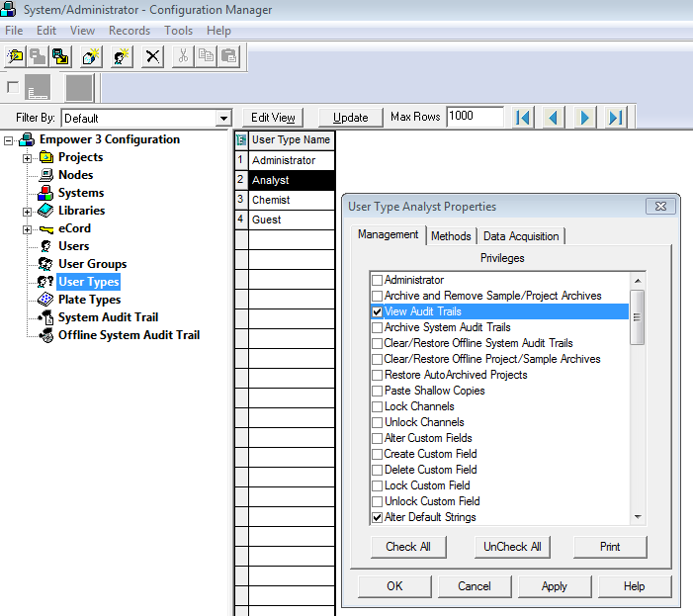
Task: Click the Max Rows input field
Action: click(476, 117)
